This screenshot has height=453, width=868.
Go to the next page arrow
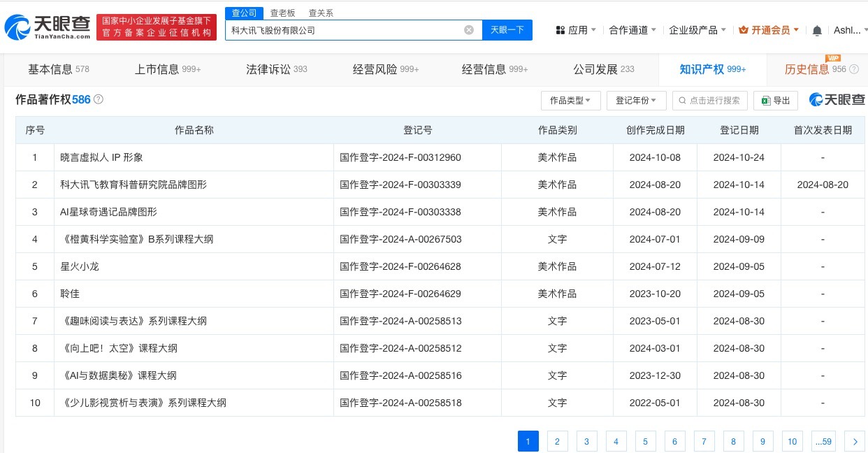click(x=855, y=441)
